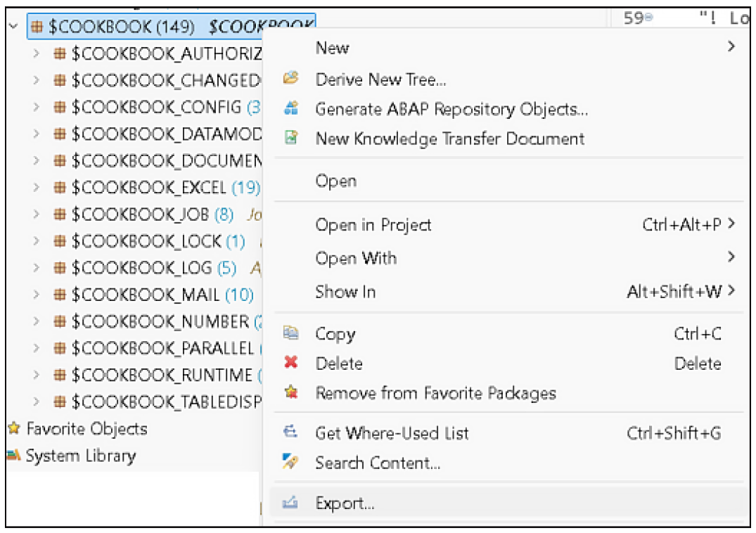The width and height of the screenshot is (756, 533).
Task: Click the Export icon
Action: [290, 503]
